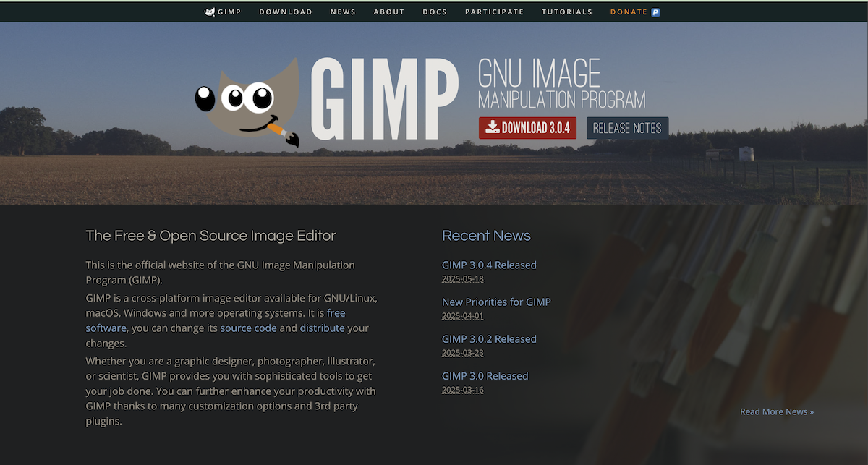
Task: Click the 2025-04-01 date text
Action: 463,316
